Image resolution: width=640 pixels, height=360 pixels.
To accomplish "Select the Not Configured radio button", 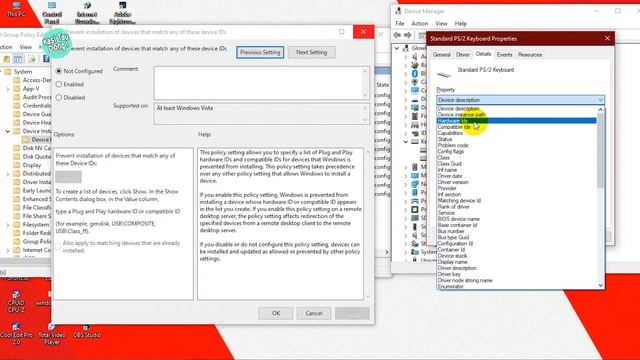I will point(59,71).
